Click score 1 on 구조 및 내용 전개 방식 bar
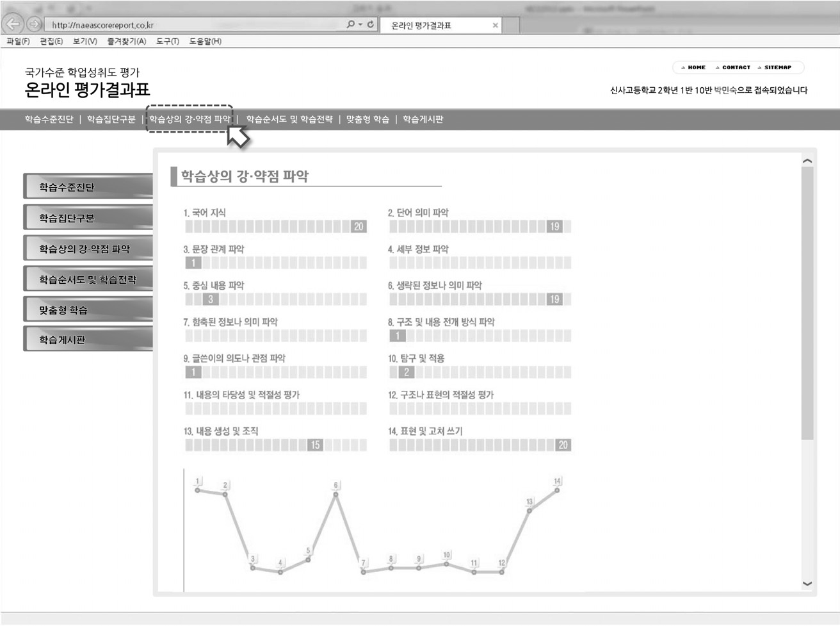The width and height of the screenshot is (840, 626). click(398, 336)
